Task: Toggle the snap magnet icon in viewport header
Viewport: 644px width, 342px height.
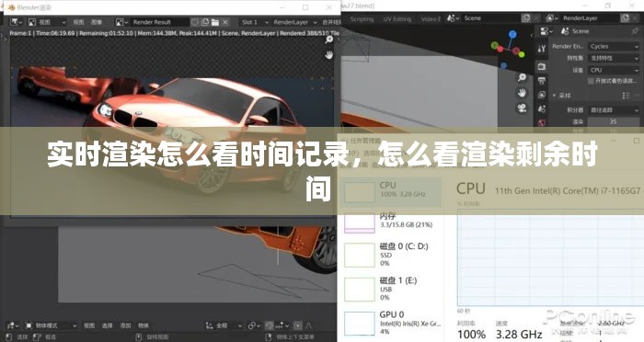Action: click(269, 325)
